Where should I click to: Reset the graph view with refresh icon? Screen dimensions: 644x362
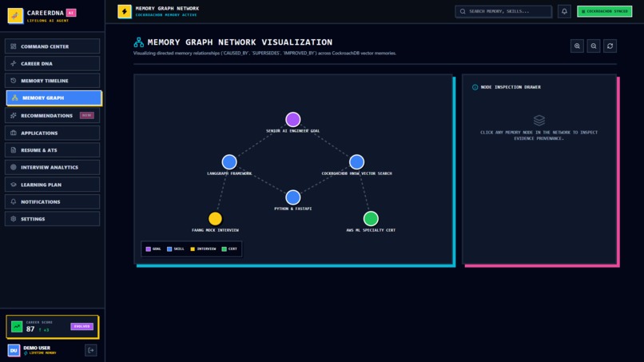610,46
